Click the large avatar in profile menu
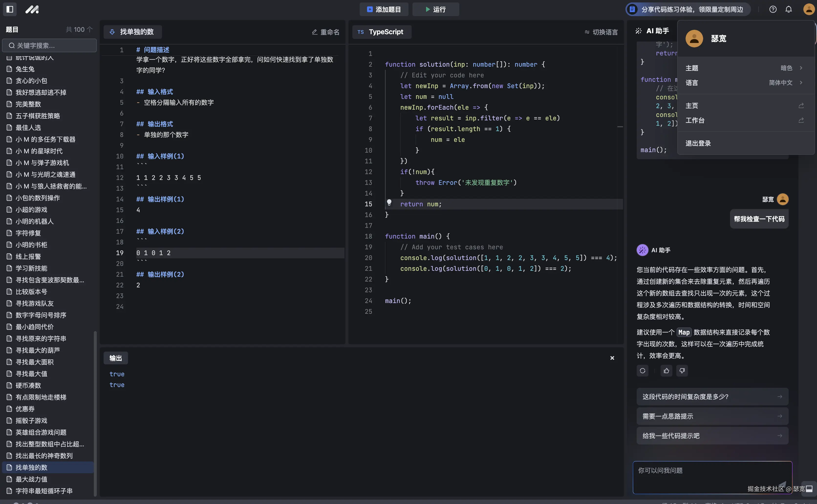817x504 pixels. click(694, 39)
